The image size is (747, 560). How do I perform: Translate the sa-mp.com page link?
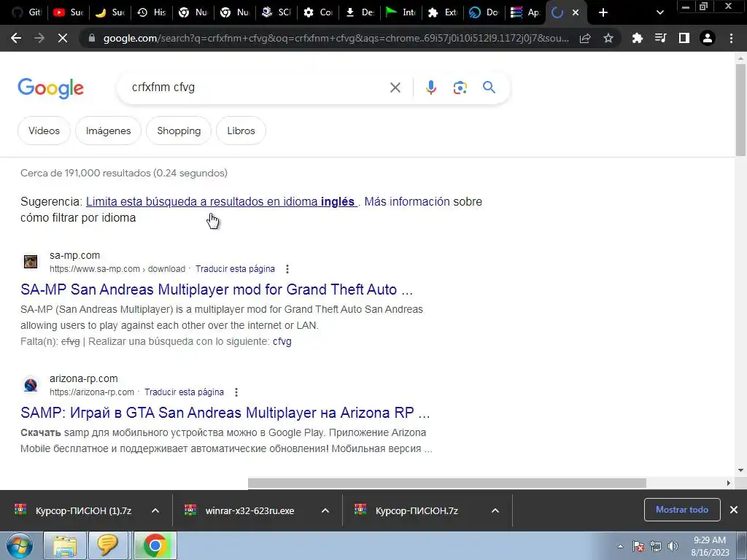click(x=235, y=269)
